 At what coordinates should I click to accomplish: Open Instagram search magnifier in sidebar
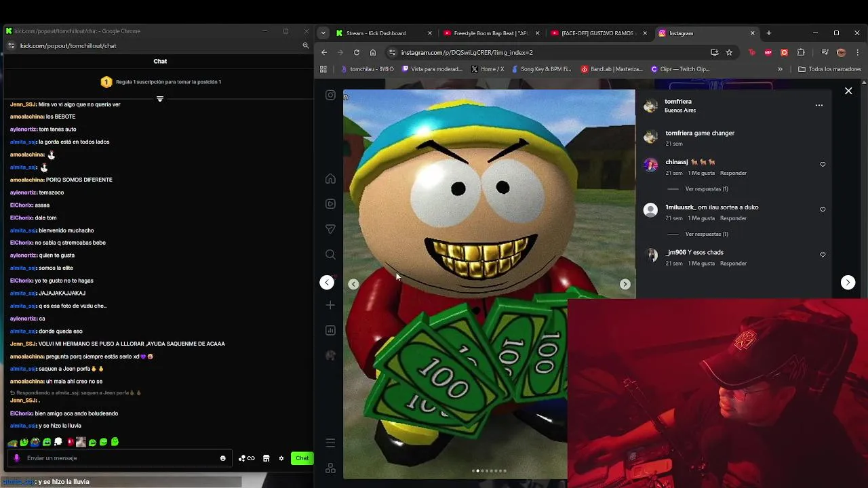[x=330, y=255]
